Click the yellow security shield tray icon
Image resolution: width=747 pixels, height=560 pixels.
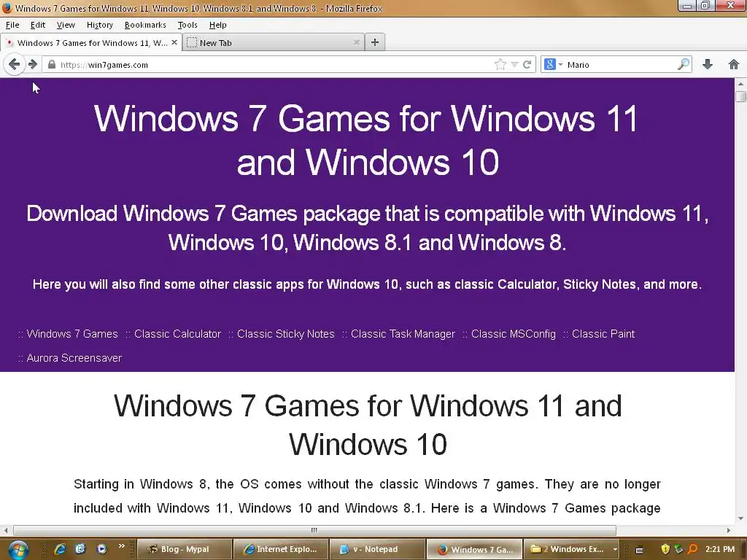665,549
